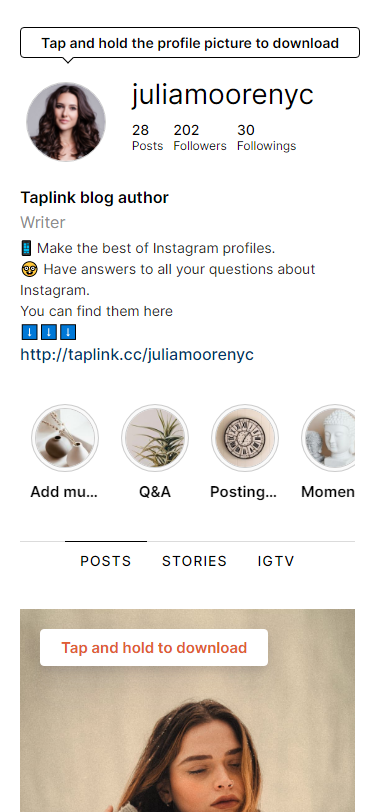Click the 202 Followers count
Image resolution: width=375 pixels, height=812 pixels.
click(199, 137)
